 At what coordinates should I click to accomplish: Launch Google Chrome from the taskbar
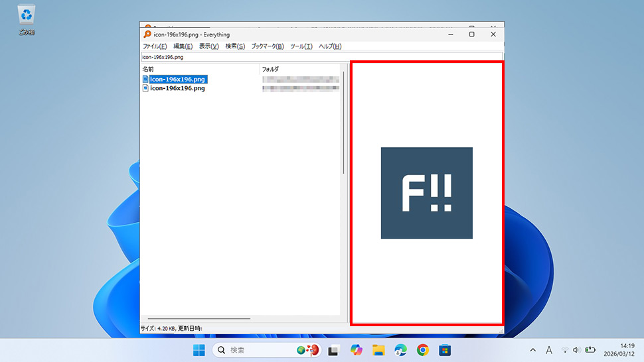[423, 350]
